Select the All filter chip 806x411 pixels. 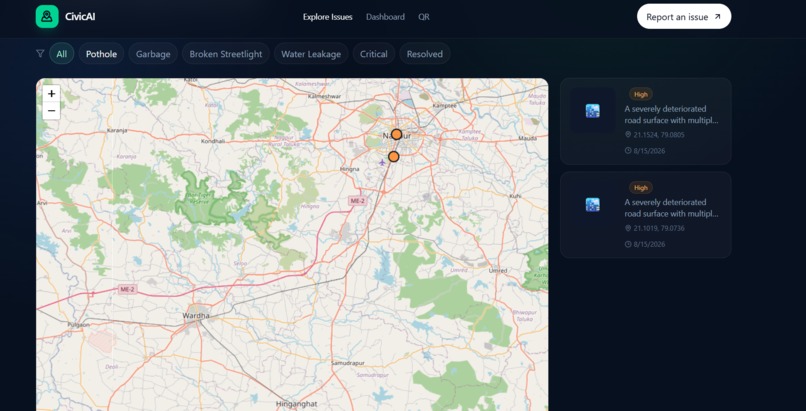62,53
